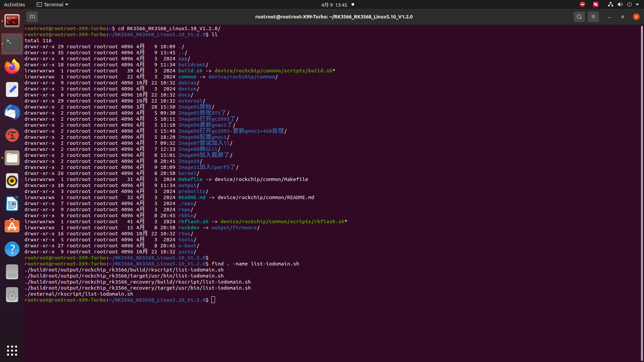Launch Rhythmbox music player
644x362 pixels.
point(12,181)
